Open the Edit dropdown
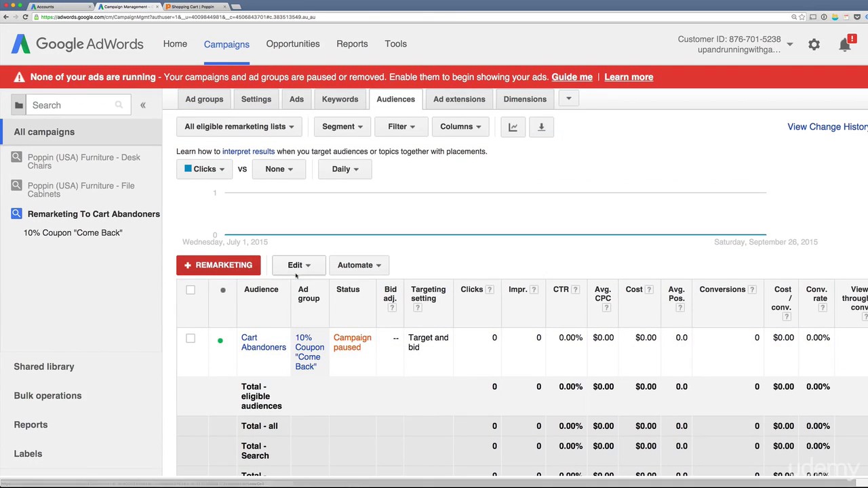 click(298, 265)
